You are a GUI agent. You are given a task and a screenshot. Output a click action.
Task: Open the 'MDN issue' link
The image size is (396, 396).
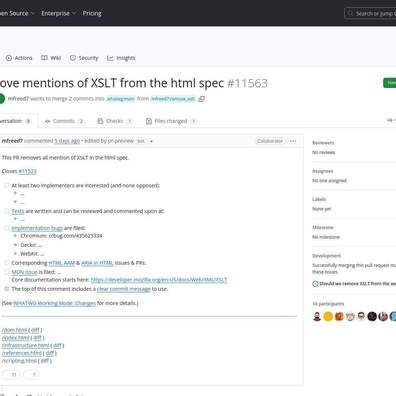pyautogui.click(x=24, y=272)
